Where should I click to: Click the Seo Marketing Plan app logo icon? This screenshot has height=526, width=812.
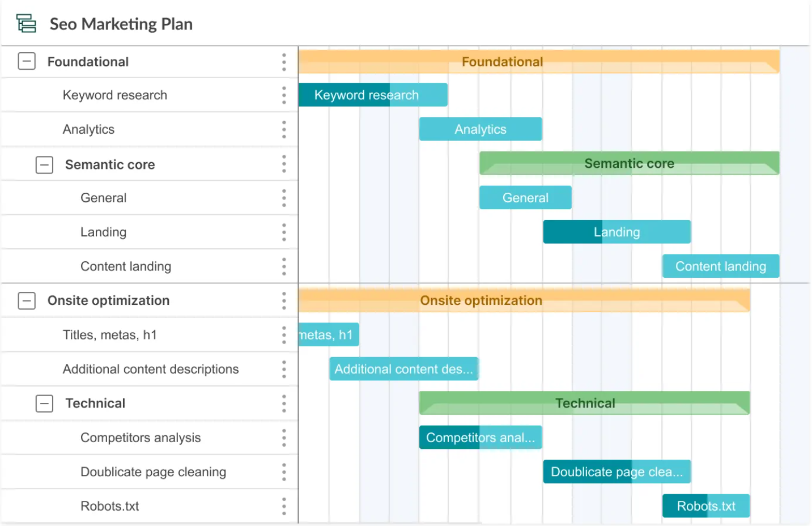pos(25,23)
